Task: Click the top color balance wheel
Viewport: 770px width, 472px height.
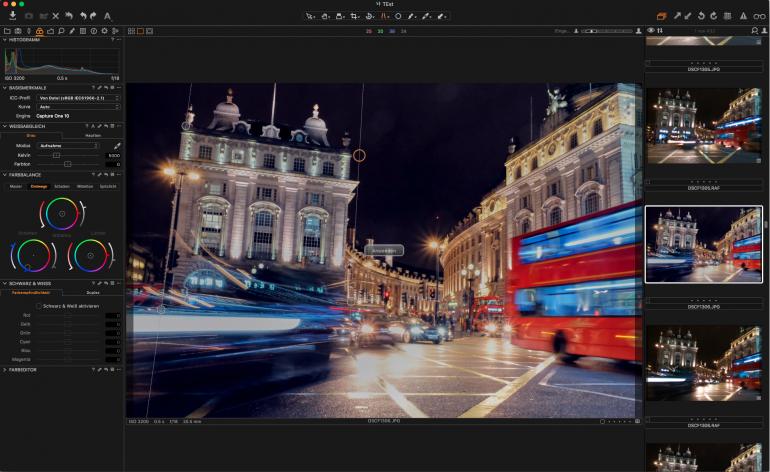Action: (x=62, y=214)
